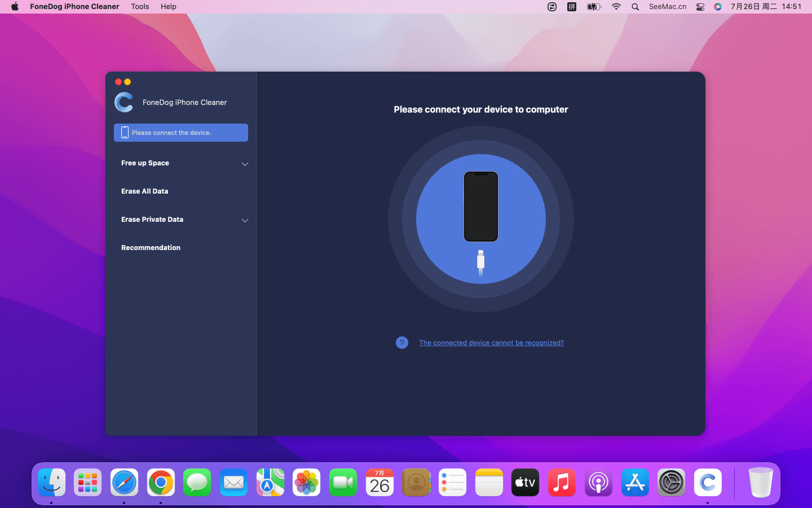Open the FoneDog iPhone Cleaner app menu
The height and width of the screenshot is (508, 812).
pyautogui.click(x=74, y=7)
